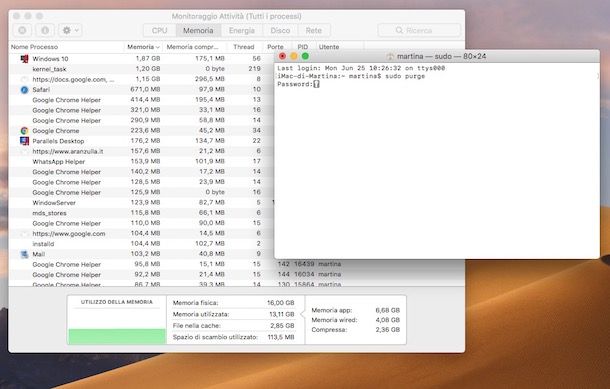Select the Safari process icon

tap(24, 90)
